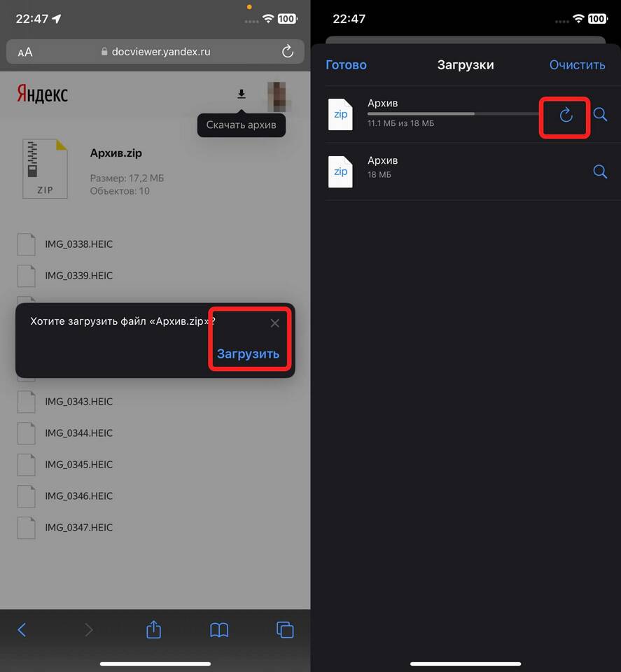Open the Яндекс logo link
Viewport: 621px width, 672px height.
pyautogui.click(x=43, y=94)
